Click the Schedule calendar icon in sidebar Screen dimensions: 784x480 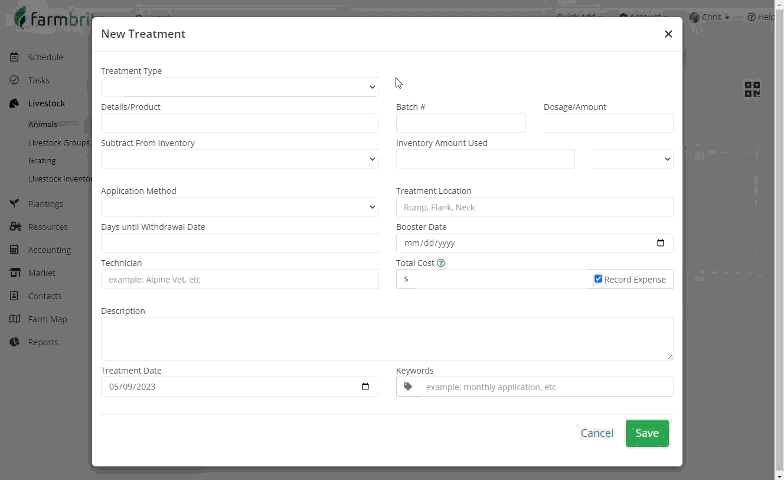[14, 57]
